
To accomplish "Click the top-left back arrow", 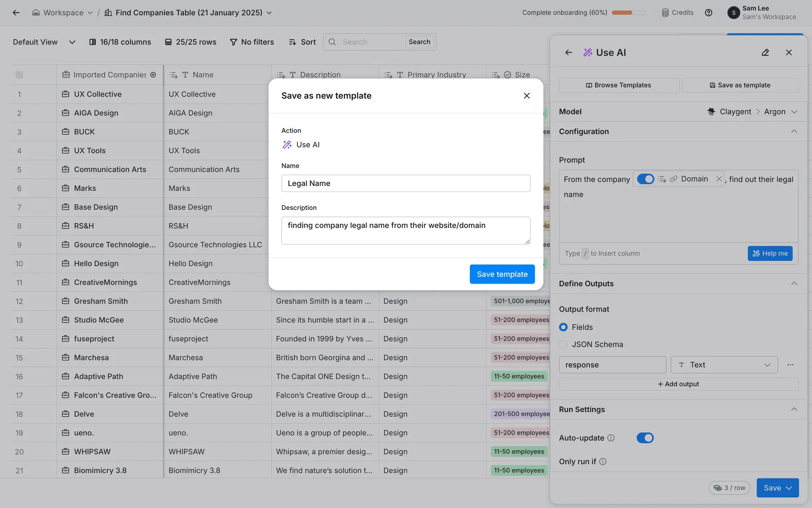I will [16, 13].
